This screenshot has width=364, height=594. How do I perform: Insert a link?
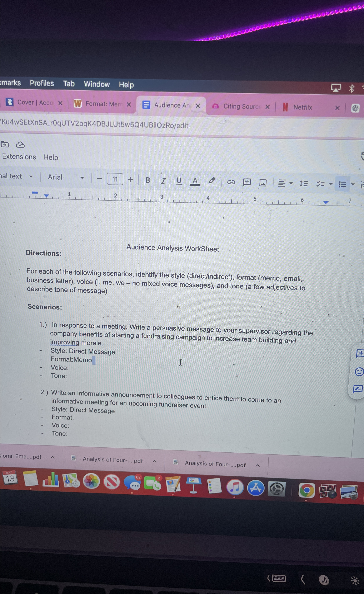click(x=231, y=183)
